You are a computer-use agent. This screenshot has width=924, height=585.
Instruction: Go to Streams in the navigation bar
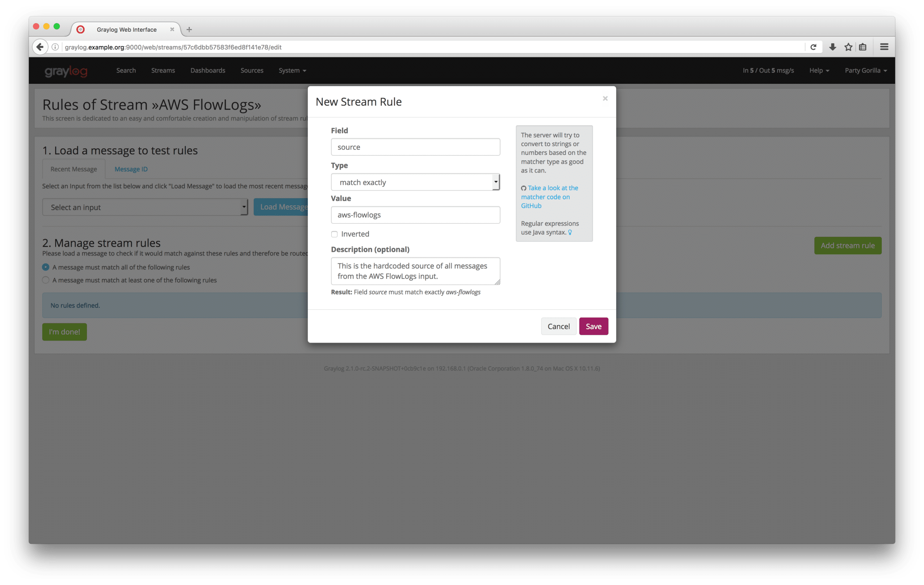point(163,71)
